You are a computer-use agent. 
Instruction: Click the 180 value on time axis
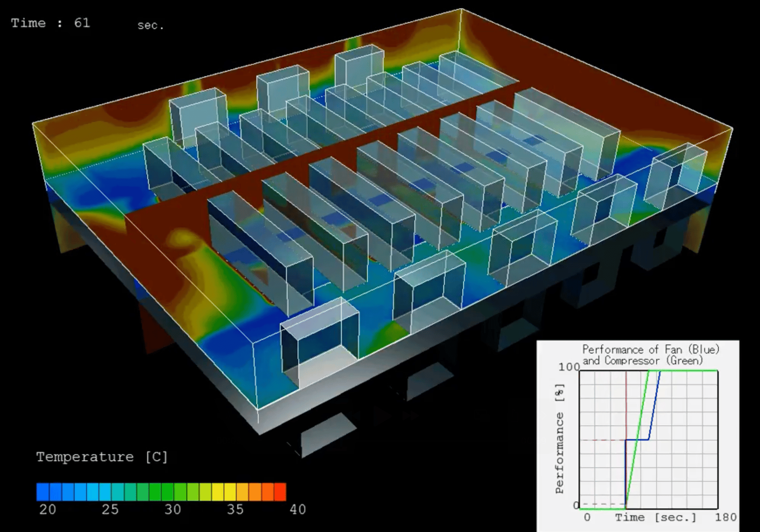click(x=725, y=517)
